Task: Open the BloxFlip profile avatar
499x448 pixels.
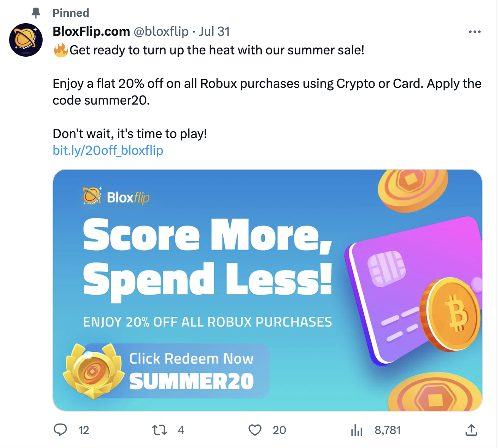Action: tap(26, 40)
